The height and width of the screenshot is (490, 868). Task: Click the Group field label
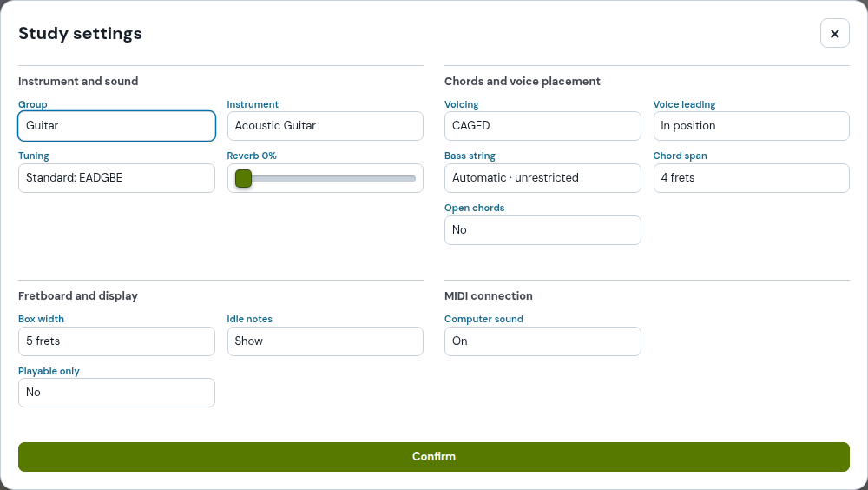pos(33,104)
